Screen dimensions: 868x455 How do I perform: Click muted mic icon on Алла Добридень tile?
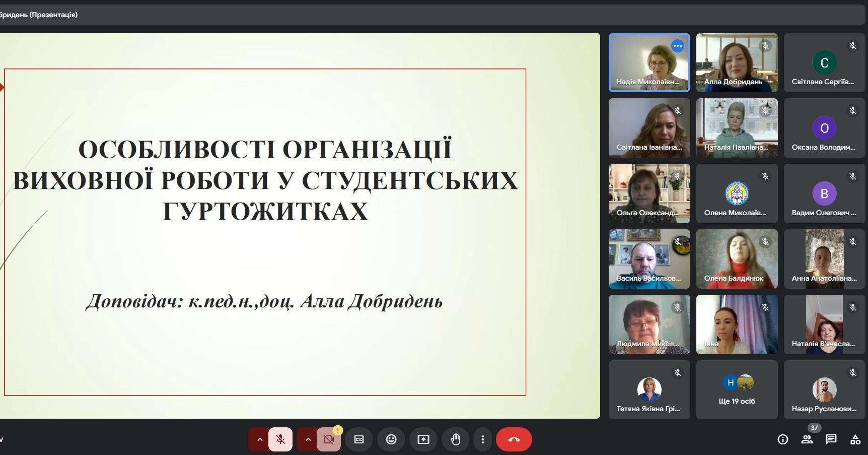[765, 46]
